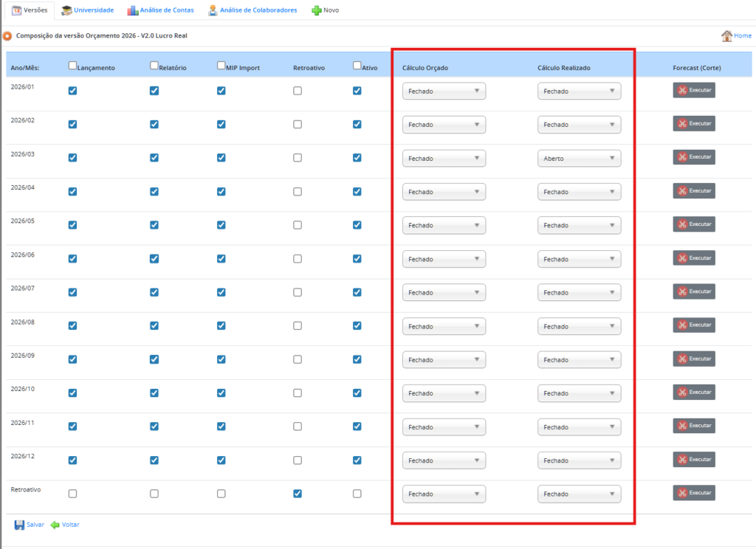Screen dimensions: 756x549
Task: Click the green Voltar arrow icon
Action: click(x=55, y=525)
